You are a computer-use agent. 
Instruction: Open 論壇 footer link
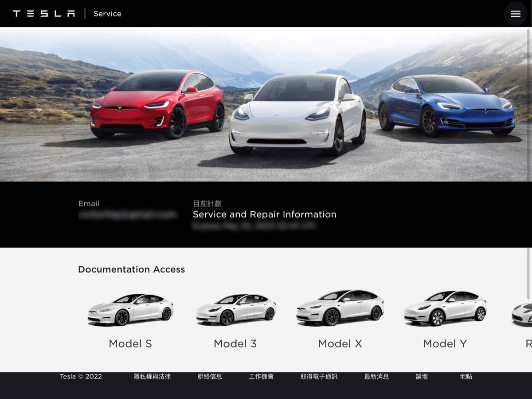(x=422, y=376)
